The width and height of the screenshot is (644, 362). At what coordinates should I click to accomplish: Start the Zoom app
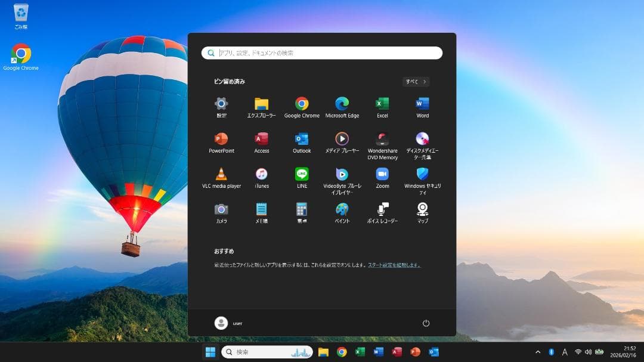[382, 178]
